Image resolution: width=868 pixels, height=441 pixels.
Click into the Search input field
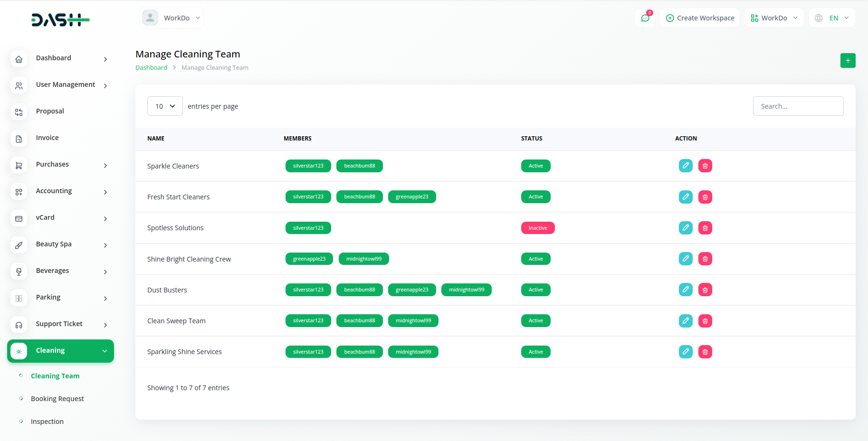tap(798, 106)
